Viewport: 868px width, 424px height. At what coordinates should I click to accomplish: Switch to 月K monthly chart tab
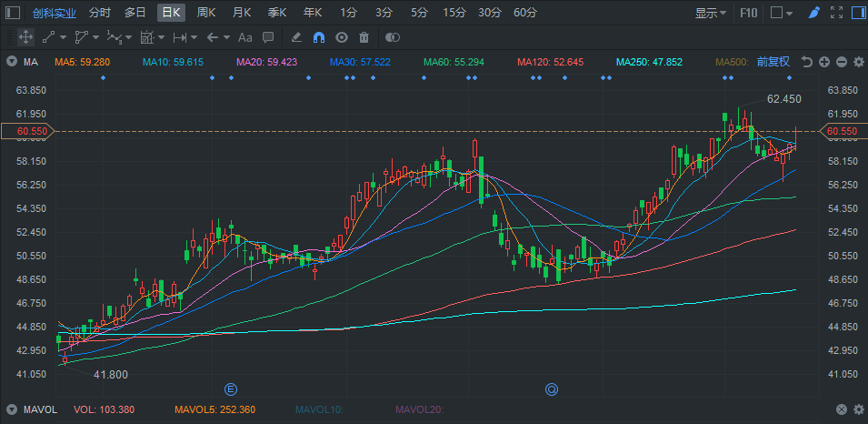242,13
